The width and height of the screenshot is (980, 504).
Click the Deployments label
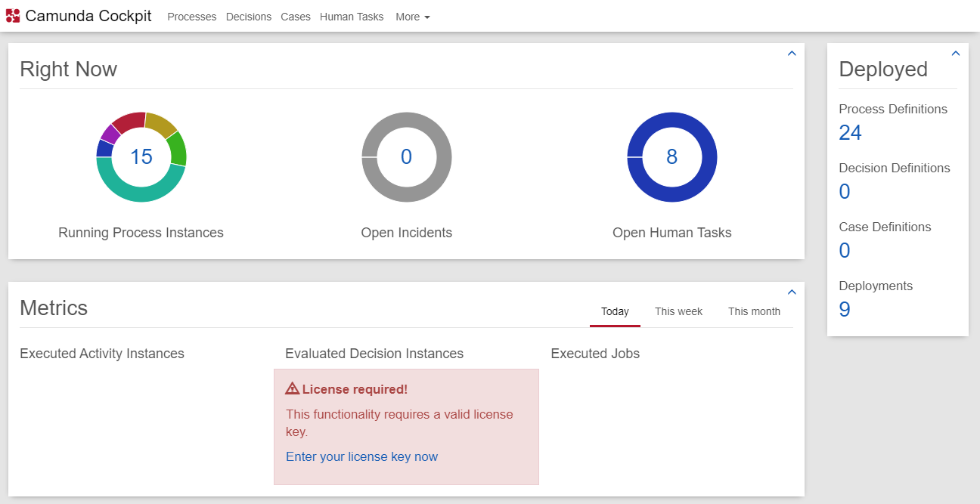coord(876,286)
